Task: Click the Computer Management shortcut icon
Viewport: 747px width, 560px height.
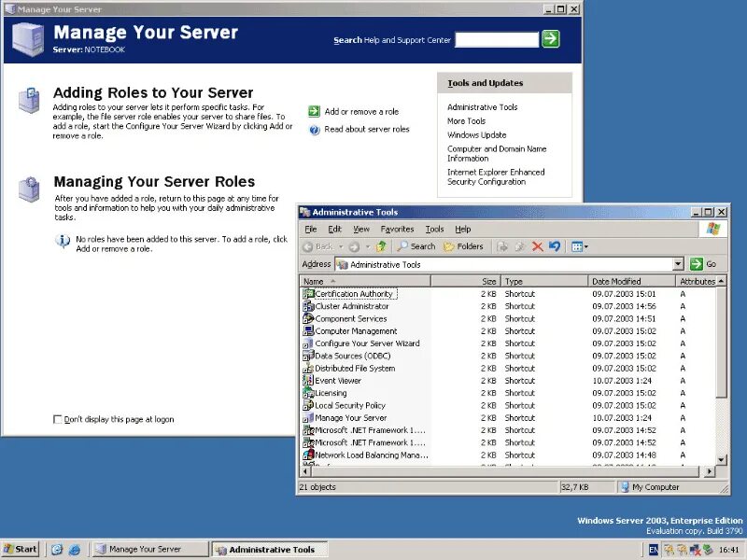Action: point(308,331)
